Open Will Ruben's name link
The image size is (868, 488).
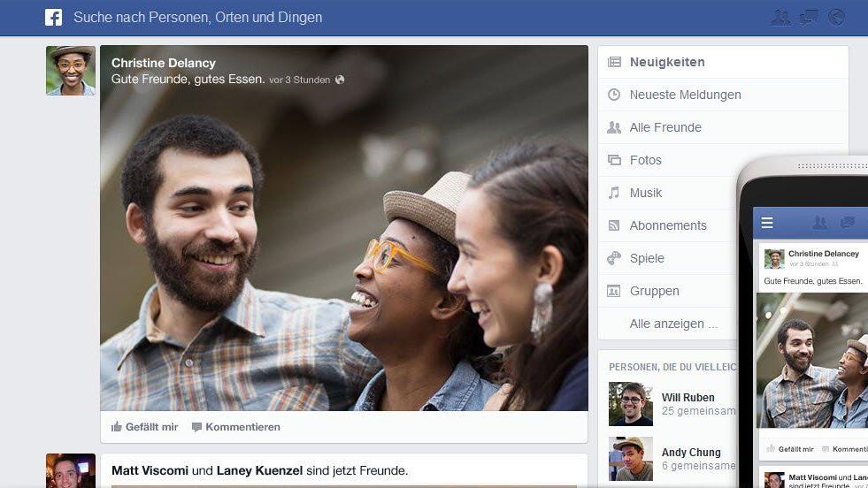[688, 397]
